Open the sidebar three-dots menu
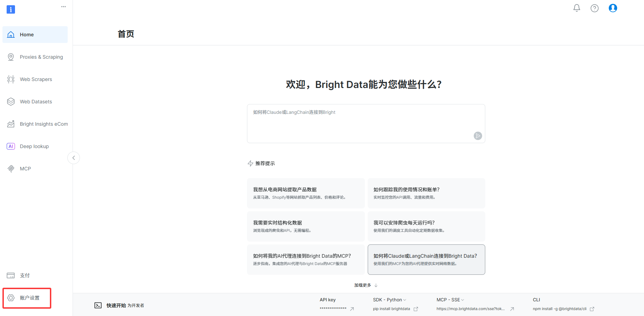Image resolution: width=644 pixels, height=316 pixels. click(63, 7)
